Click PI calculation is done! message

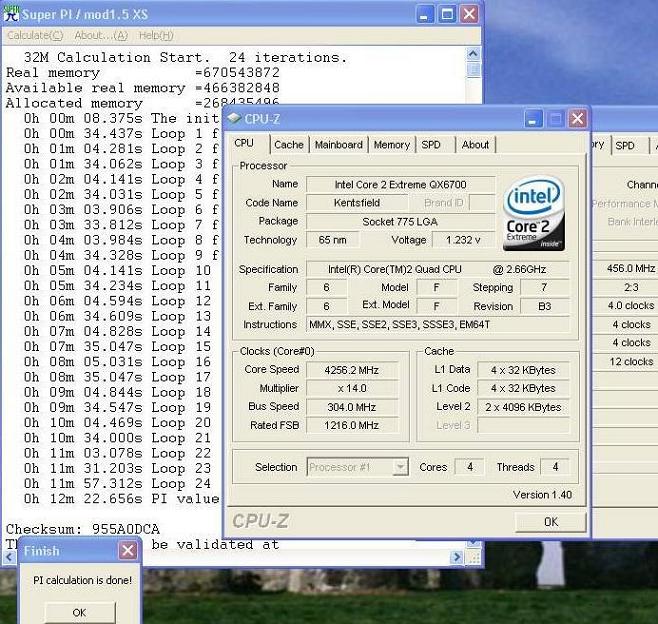(82, 580)
